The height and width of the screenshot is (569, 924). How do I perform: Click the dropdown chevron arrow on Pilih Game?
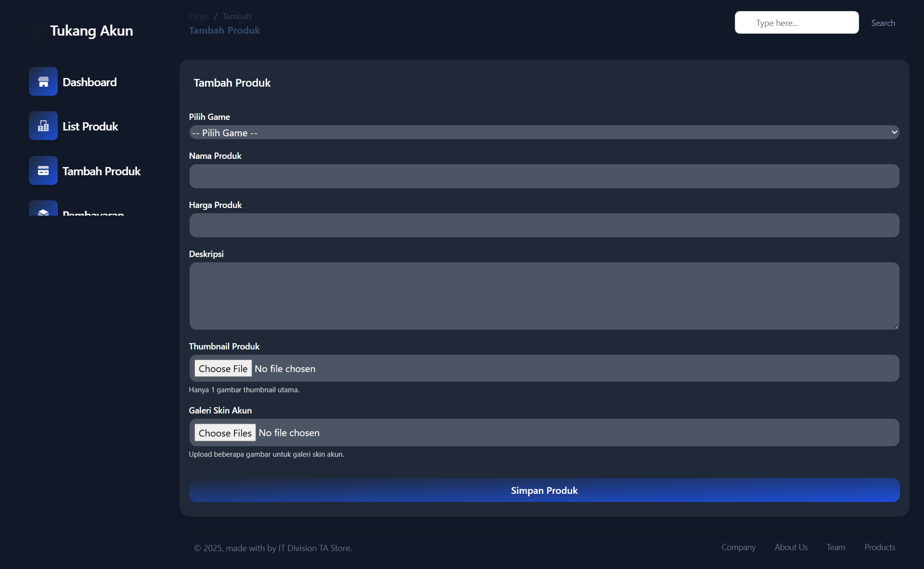(x=894, y=132)
